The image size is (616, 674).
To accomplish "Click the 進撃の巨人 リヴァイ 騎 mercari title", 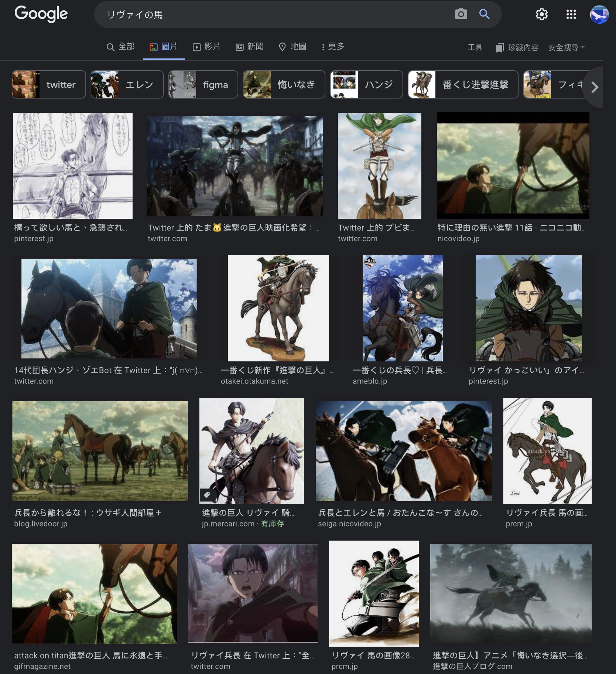I will point(248,513).
